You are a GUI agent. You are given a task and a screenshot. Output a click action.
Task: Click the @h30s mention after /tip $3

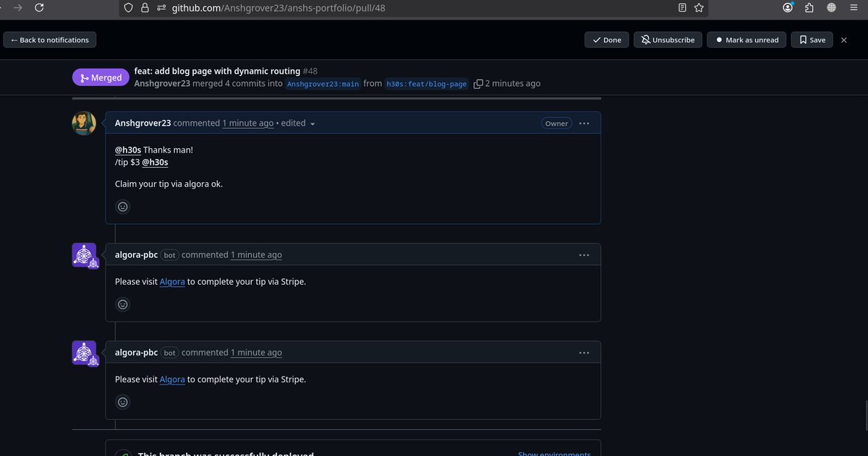point(155,162)
